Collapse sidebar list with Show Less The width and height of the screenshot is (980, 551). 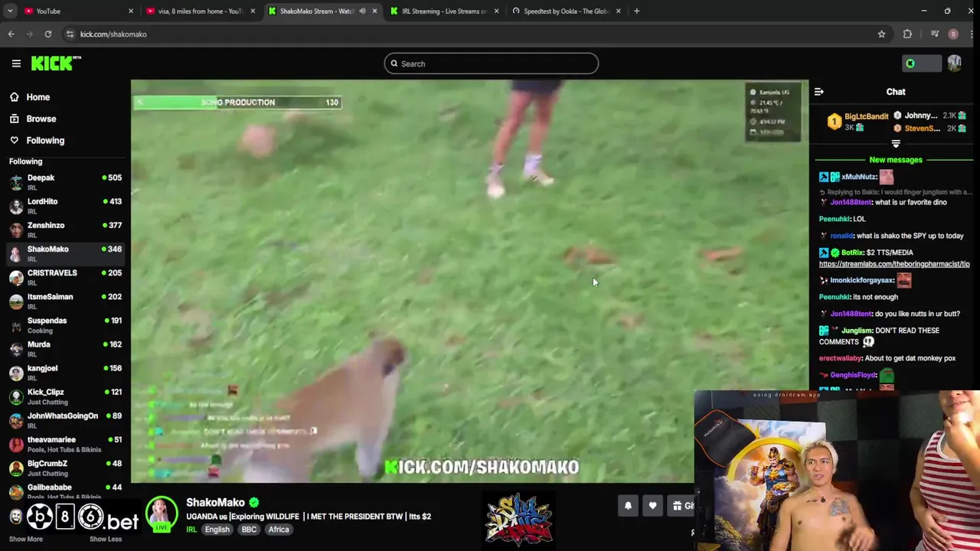[105, 539]
